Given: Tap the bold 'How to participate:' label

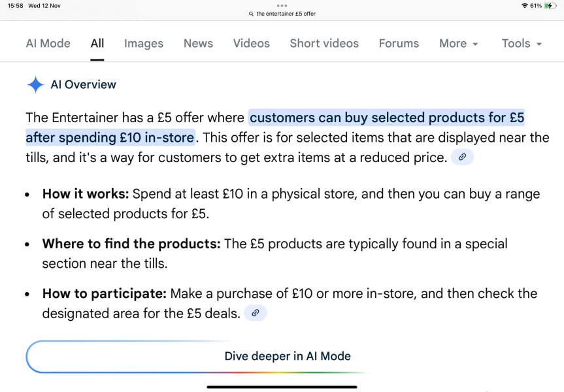Looking at the screenshot, I should click(x=105, y=293).
